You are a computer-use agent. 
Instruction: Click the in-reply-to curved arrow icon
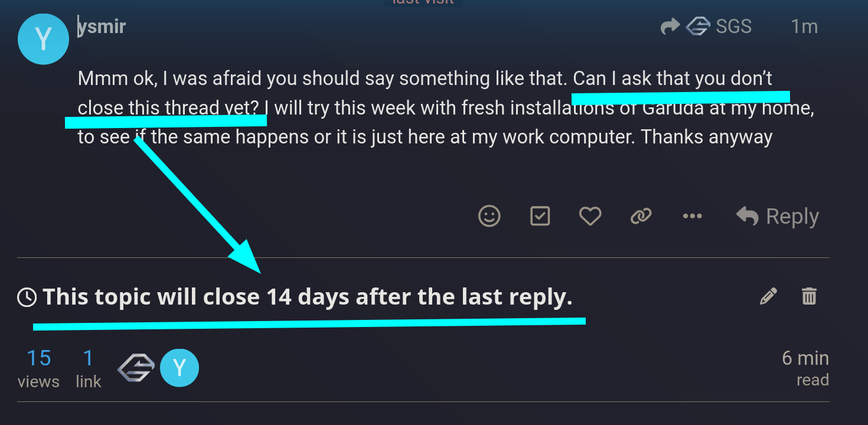pyautogui.click(x=670, y=27)
